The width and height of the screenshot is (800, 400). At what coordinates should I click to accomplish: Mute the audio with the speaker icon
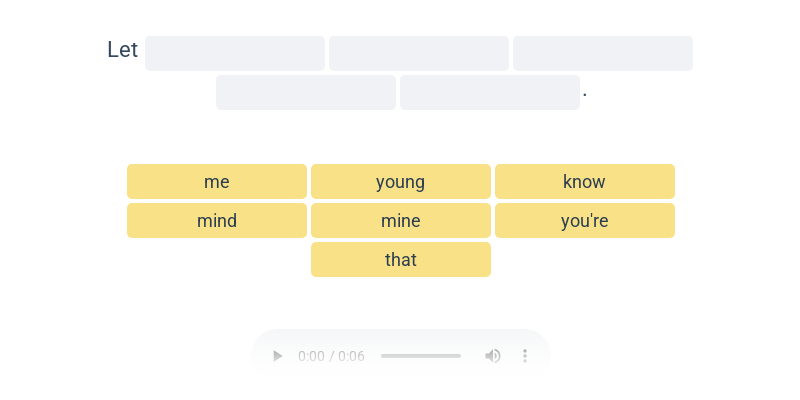point(492,356)
